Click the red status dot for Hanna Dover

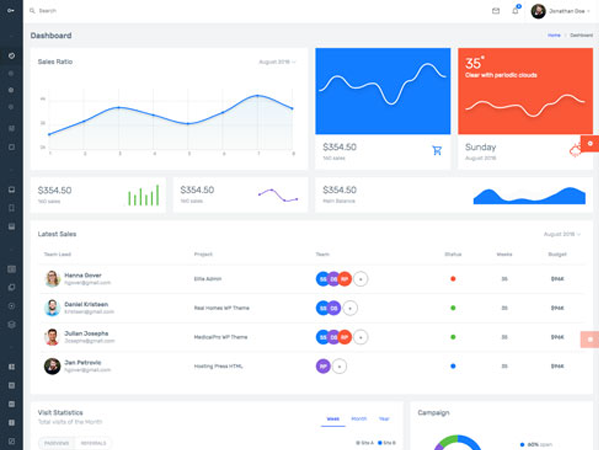pyautogui.click(x=453, y=279)
